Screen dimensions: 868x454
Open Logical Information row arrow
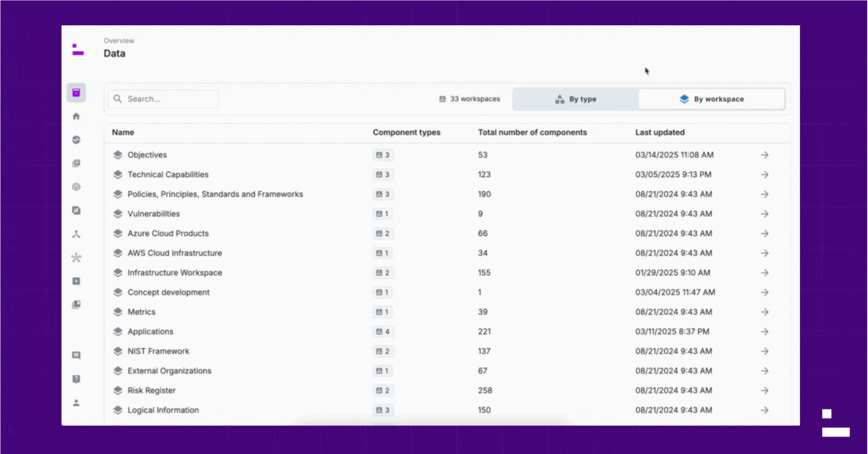[x=765, y=410]
